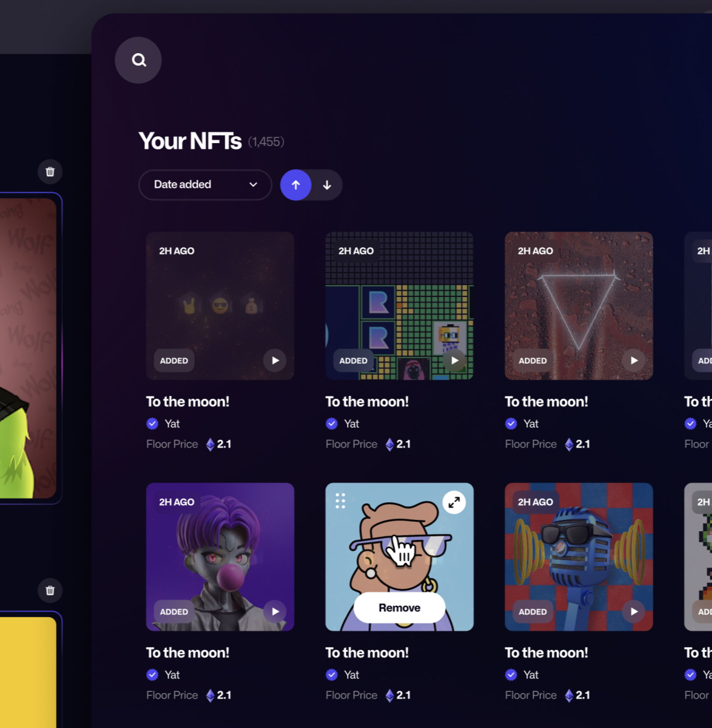712x728 pixels.
Task: Click the lower trash icon in left panel
Action: (x=50, y=590)
